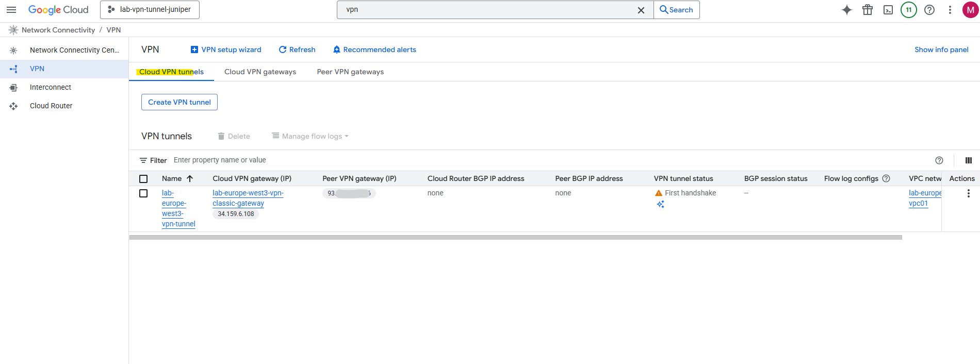Click the BGP session status column header
This screenshot has width=980, height=364.
(776, 178)
